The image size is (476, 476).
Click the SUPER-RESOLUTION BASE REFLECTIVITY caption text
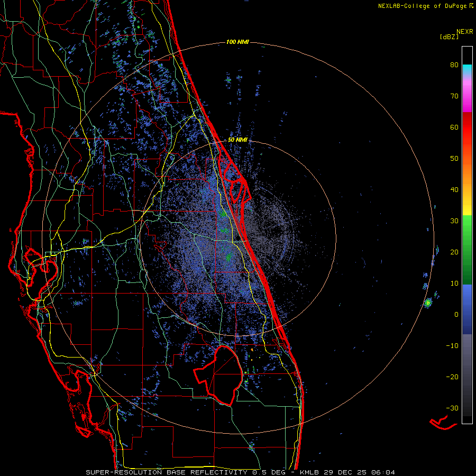point(167,472)
